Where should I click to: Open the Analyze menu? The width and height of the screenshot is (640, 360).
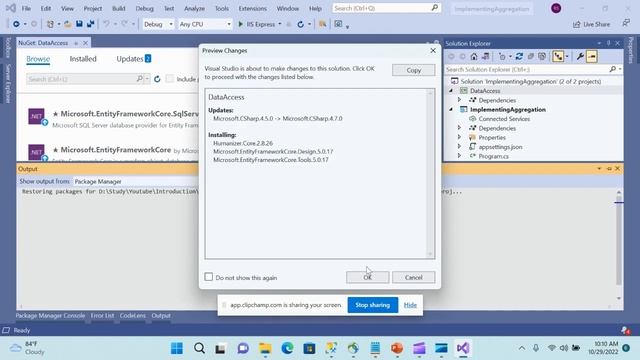[x=194, y=8]
